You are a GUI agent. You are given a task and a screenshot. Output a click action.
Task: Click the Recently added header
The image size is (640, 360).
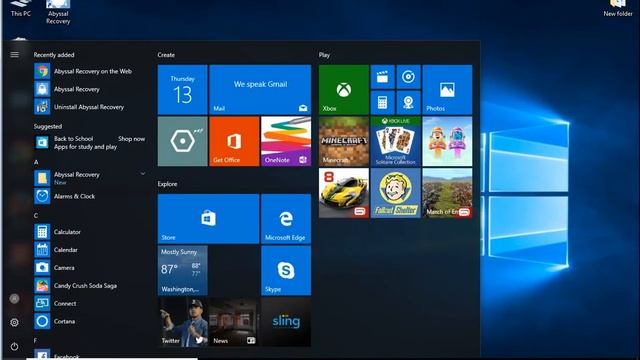[54, 55]
